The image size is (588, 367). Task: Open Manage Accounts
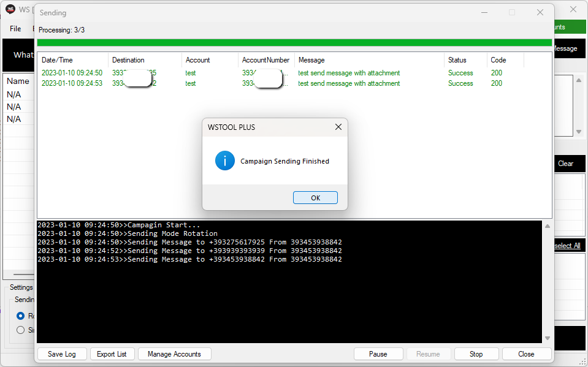tap(174, 354)
